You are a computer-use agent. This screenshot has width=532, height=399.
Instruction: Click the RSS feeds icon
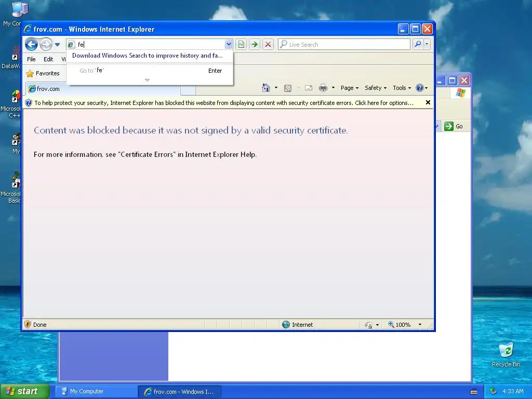pos(288,88)
